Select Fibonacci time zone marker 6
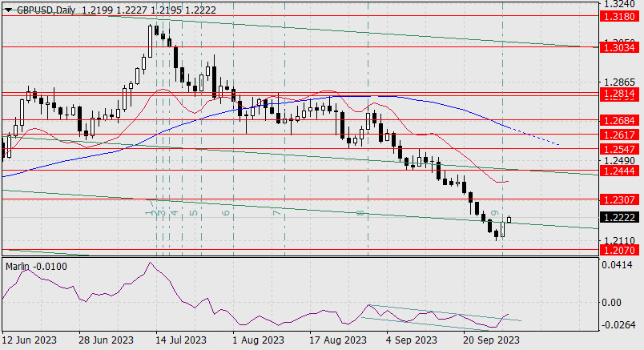The image size is (644, 350). pyautogui.click(x=226, y=213)
